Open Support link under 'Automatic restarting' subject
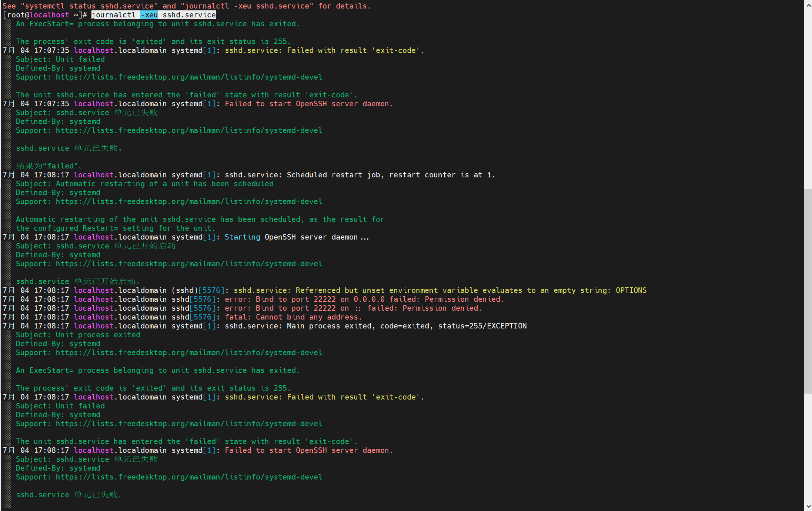The image size is (812, 511). point(189,201)
